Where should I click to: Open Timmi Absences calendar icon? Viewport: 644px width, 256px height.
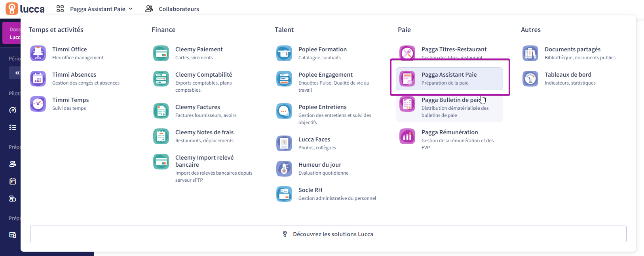[x=38, y=79]
